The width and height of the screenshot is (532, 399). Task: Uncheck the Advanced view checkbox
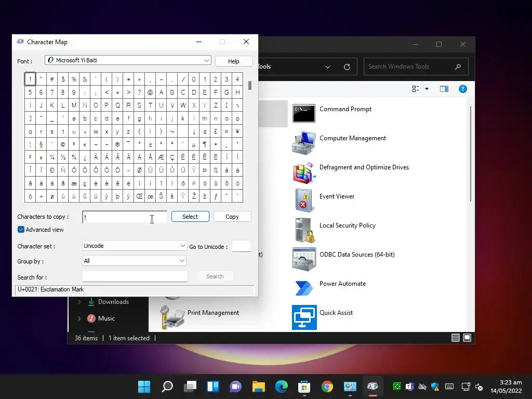(x=21, y=230)
